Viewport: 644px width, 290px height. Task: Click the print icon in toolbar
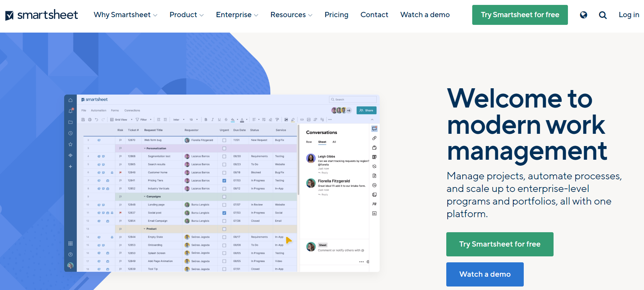pos(90,119)
